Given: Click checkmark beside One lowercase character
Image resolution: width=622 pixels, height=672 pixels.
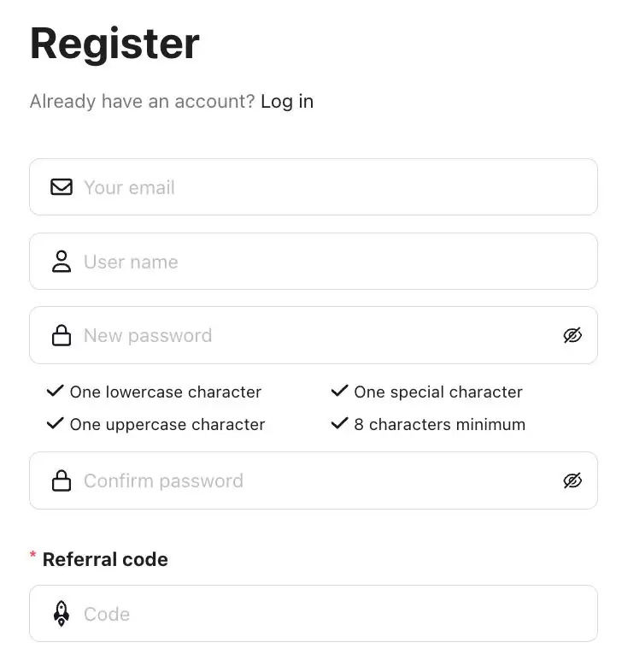Looking at the screenshot, I should [56, 391].
